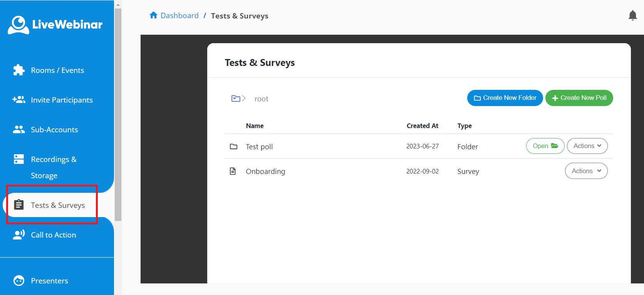Click the Rooms / Events puzzle icon

[x=18, y=70]
